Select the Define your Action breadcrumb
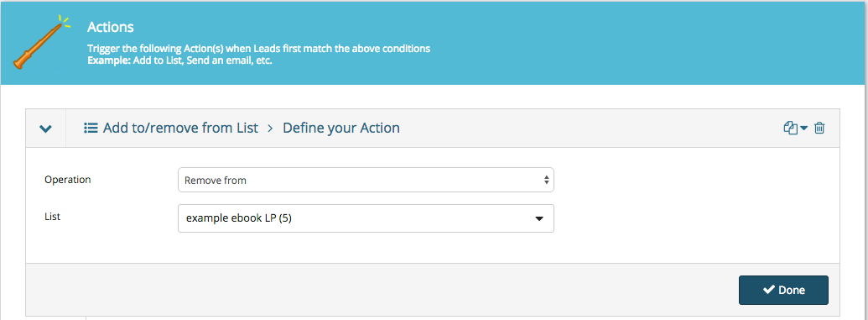Screen dimensions: 868x320 341,129
